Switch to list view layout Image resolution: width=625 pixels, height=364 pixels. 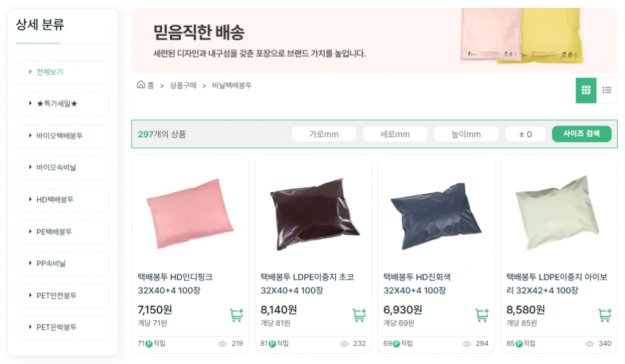click(607, 90)
